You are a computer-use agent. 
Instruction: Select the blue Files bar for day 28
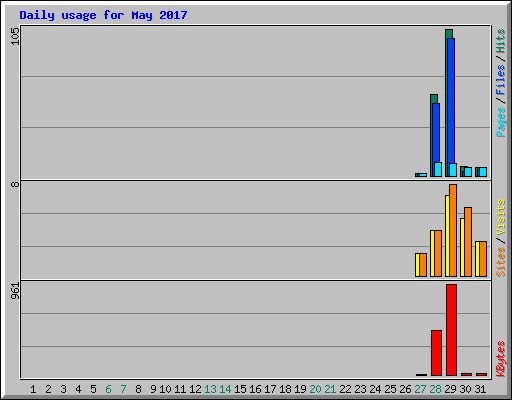click(436, 133)
